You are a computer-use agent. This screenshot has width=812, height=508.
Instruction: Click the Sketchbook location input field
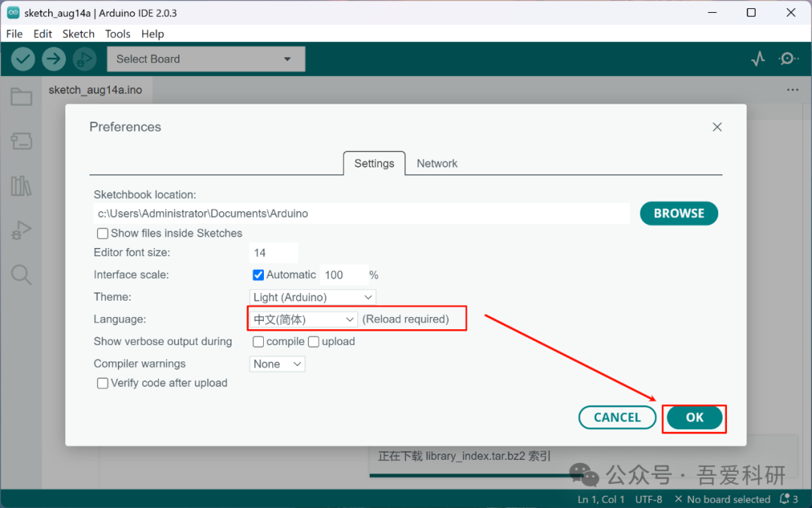pos(361,213)
